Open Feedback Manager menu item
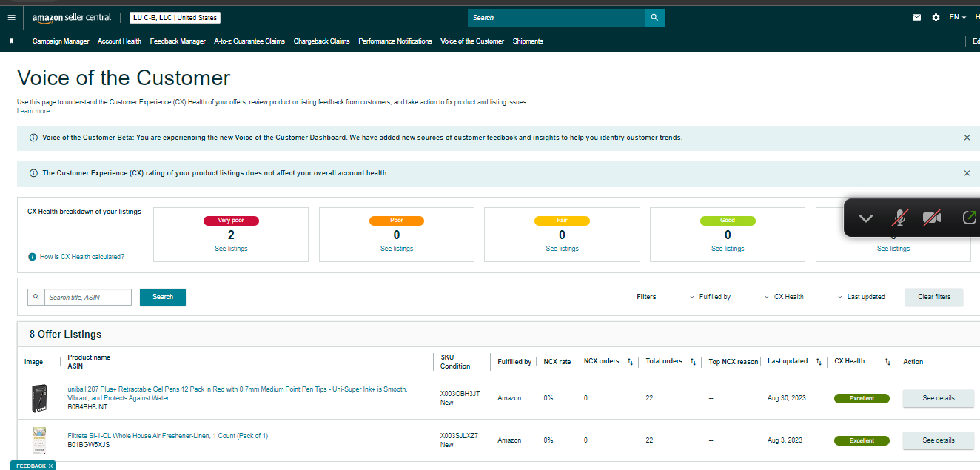This screenshot has width=980, height=470. [x=178, y=41]
